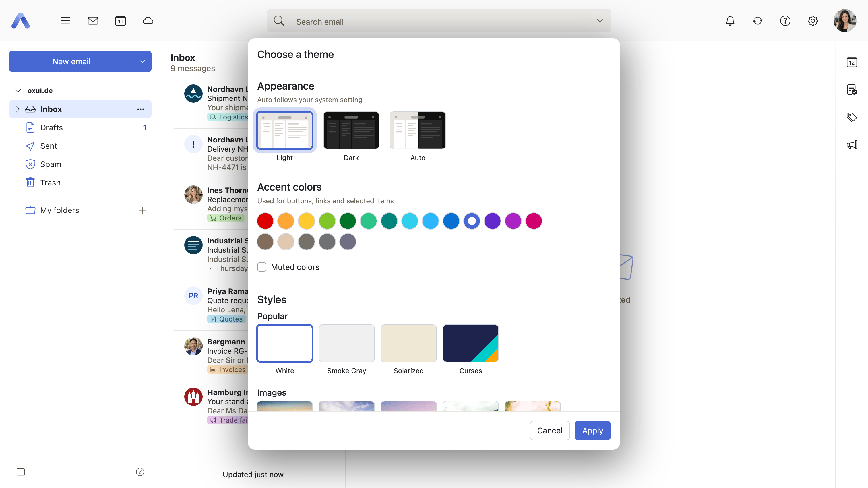This screenshot has width=868, height=488.
Task: Click the Apply button
Action: 592,431
